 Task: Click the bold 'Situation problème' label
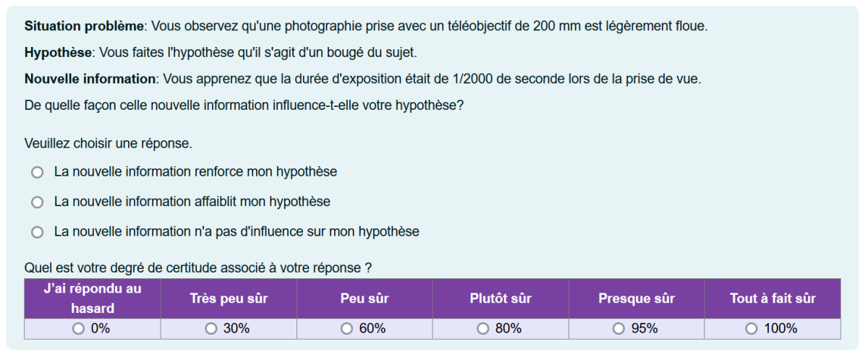click(x=85, y=26)
